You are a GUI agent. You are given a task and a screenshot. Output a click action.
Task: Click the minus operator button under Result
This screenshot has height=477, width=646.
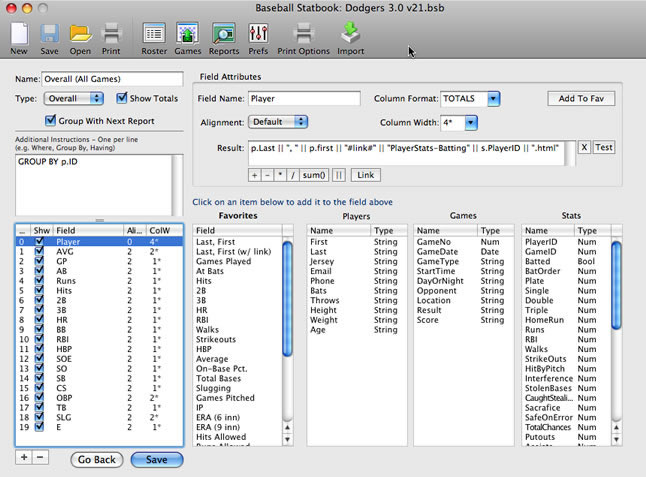pos(267,175)
